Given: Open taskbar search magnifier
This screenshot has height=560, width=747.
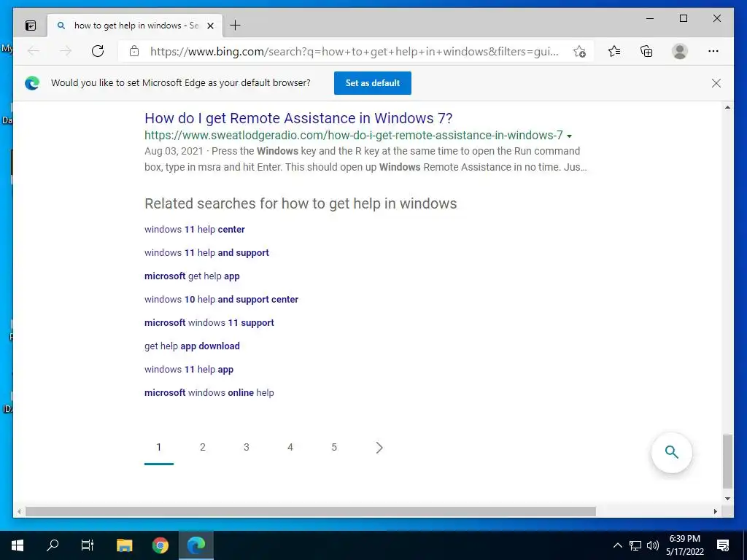Looking at the screenshot, I should [x=53, y=545].
